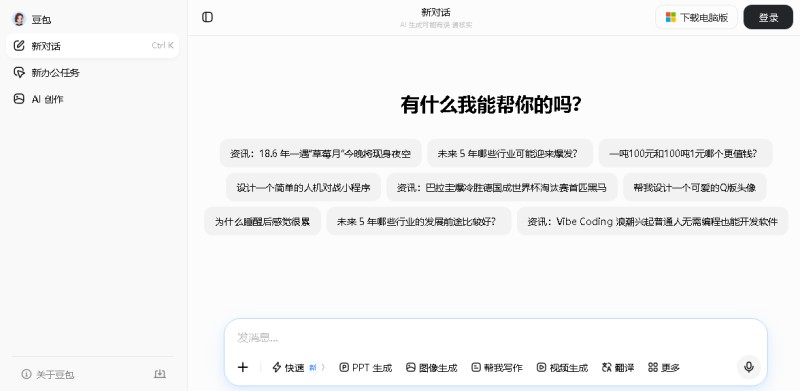Open AI 创作 in the sidebar
800x391 pixels.
coord(92,99)
